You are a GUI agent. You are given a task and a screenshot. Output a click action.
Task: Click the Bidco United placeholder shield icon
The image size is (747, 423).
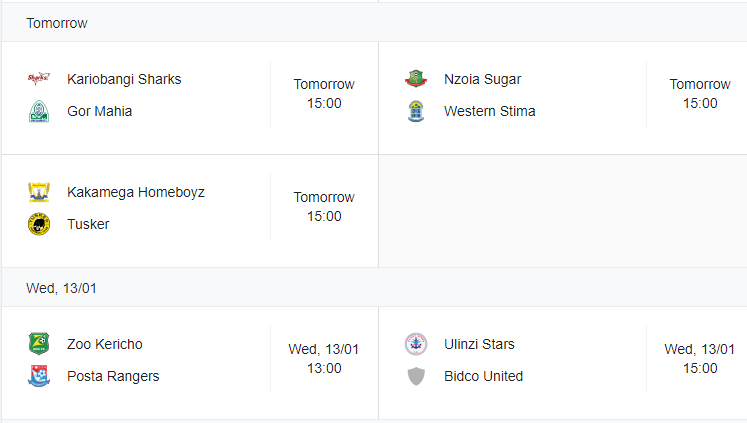[416, 376]
